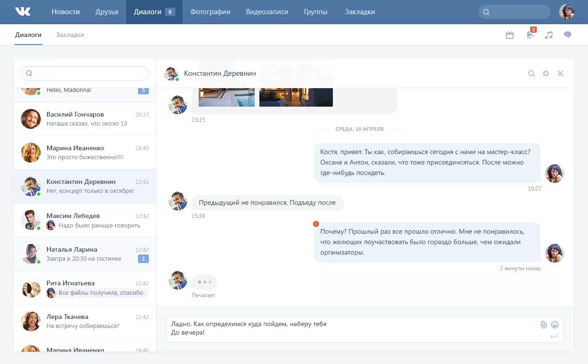The height and width of the screenshot is (364, 588).
Task: Switch to the Закладки sub-tab
Action: pos(70,35)
